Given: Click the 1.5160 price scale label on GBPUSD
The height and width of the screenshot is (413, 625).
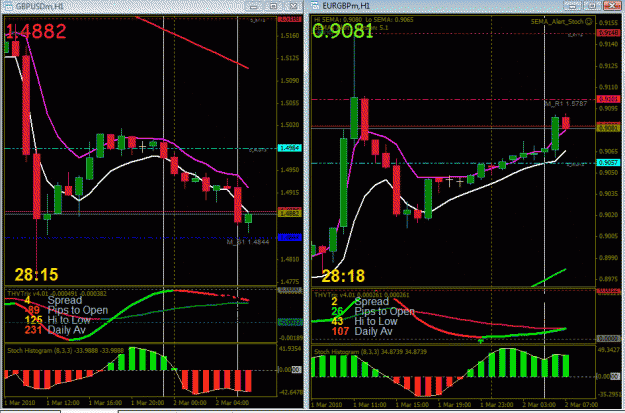Looking at the screenshot, I should pyautogui.click(x=289, y=36).
